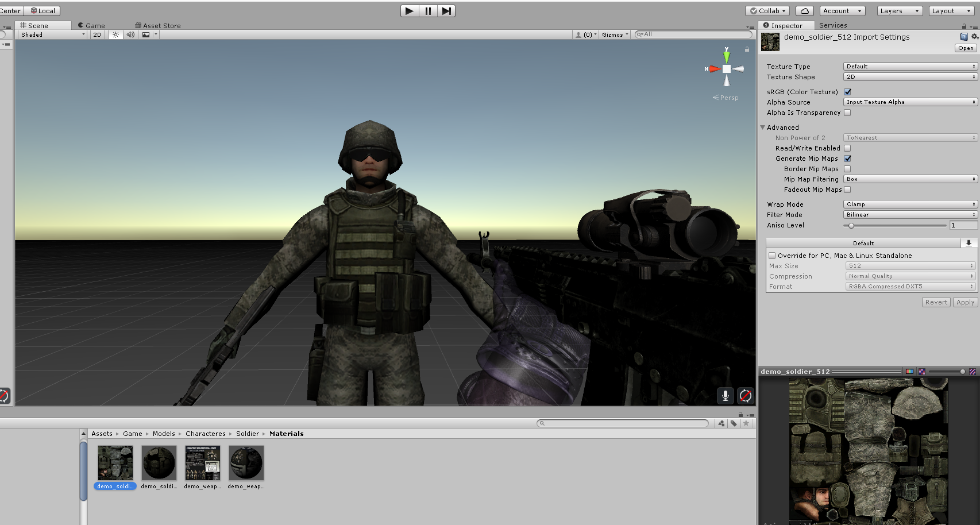Image resolution: width=980 pixels, height=525 pixels.
Task: Open the help reference book icon
Action: pos(964,37)
